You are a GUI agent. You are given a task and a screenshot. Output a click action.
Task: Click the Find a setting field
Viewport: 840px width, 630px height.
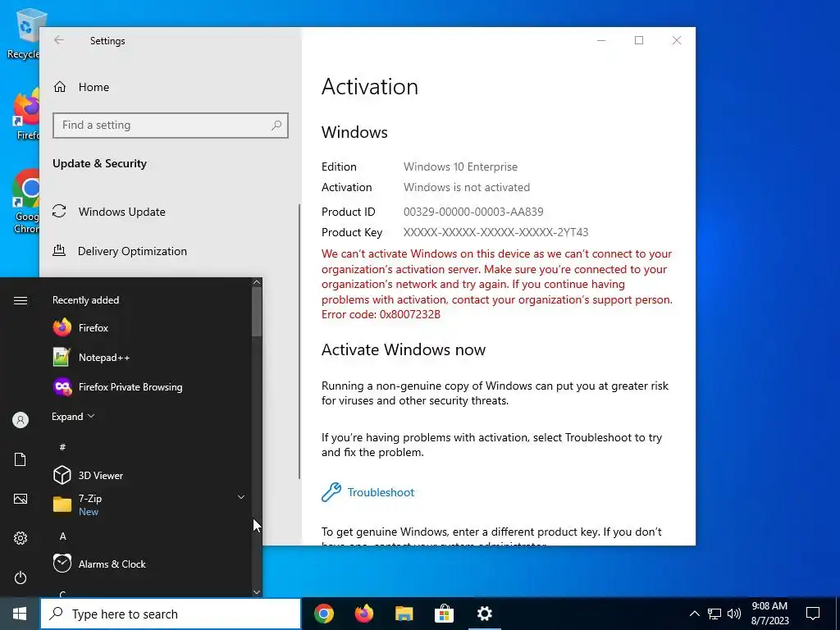[171, 126]
